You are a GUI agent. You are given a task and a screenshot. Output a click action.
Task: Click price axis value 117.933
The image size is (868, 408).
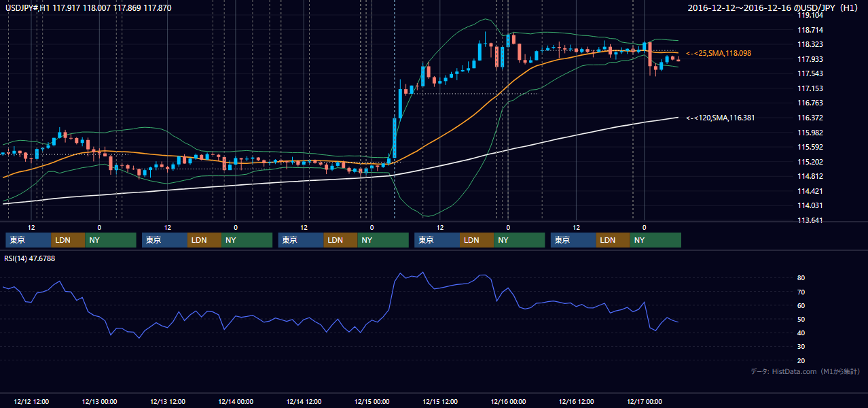pyautogui.click(x=810, y=59)
